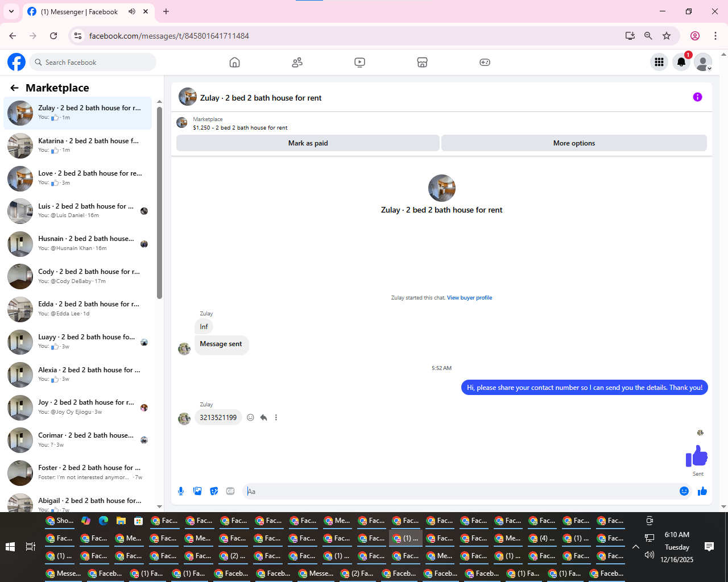This screenshot has height=582, width=728.
Task: Launch Microsoft Edge from the taskbar
Action: 104,521
